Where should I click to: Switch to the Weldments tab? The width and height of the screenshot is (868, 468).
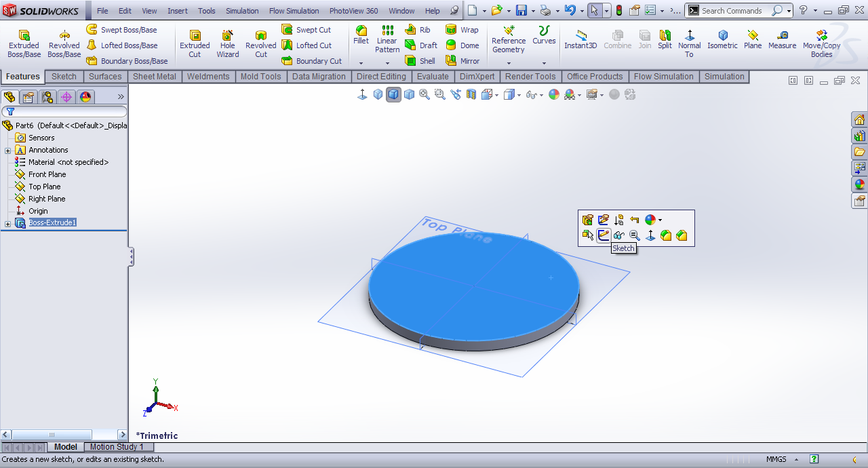point(208,77)
